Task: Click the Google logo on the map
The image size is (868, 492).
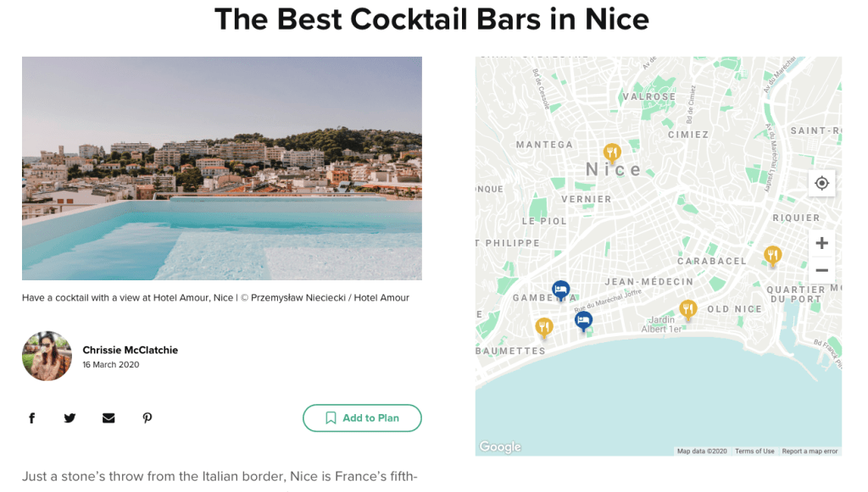Action: pyautogui.click(x=500, y=446)
